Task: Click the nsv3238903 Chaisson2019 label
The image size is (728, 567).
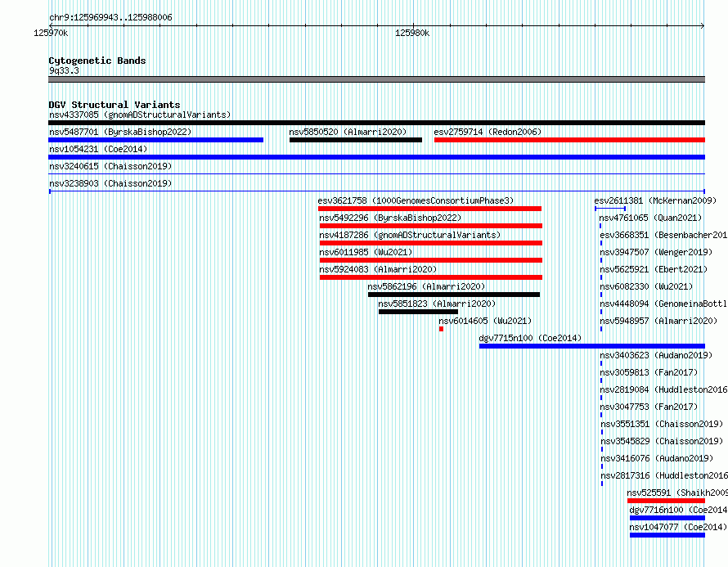Action: coord(110,183)
